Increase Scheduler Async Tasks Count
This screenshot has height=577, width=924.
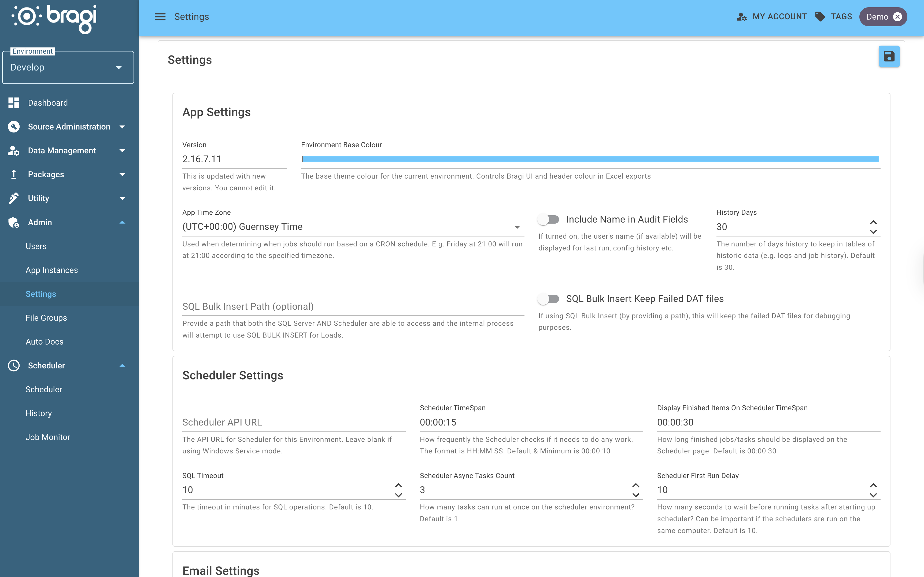636,485
